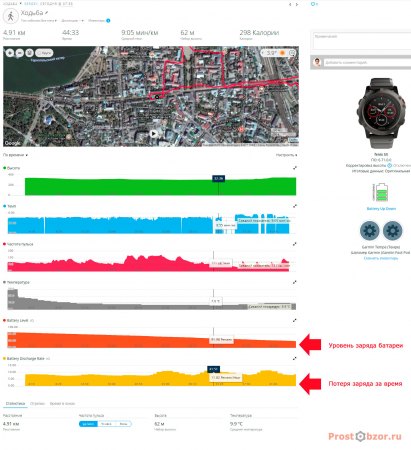411x450 pixels.
Task: Expand the Battery Level chart
Action: 295,320
